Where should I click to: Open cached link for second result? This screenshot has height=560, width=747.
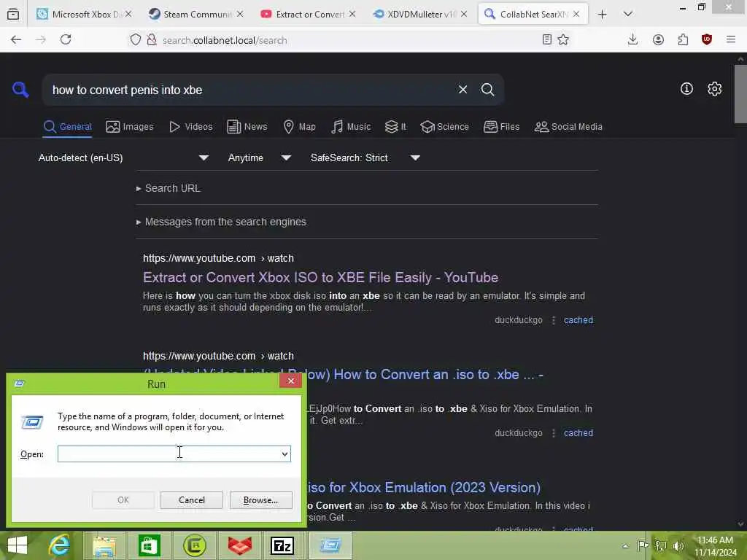(578, 433)
